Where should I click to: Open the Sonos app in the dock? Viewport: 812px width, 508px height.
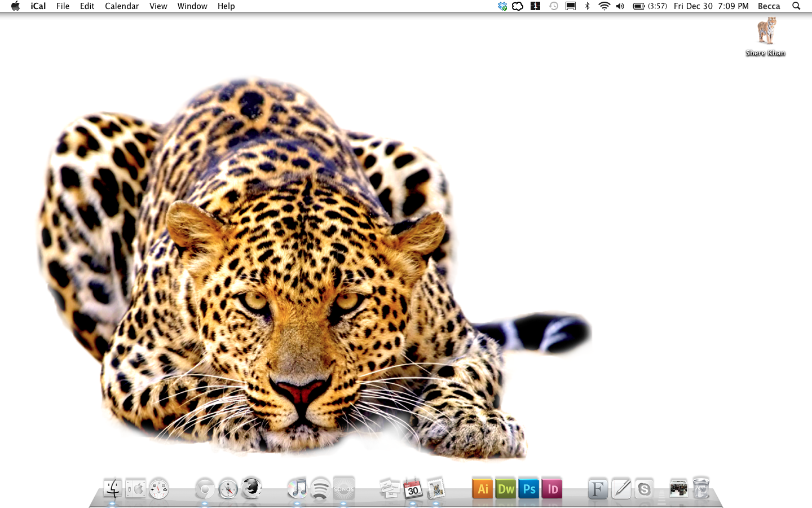click(343, 489)
